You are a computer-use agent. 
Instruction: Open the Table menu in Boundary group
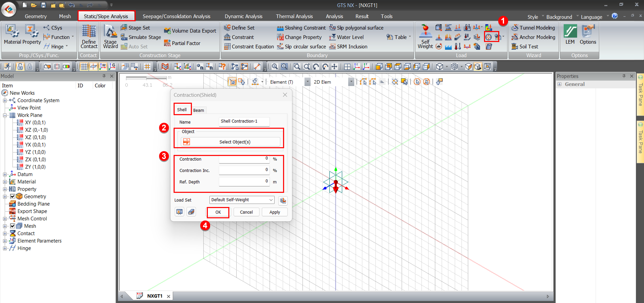[399, 37]
